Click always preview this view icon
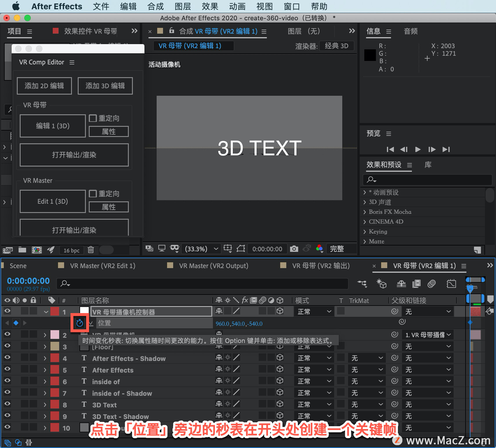Viewport: 496px width, 448px height. coord(149,248)
